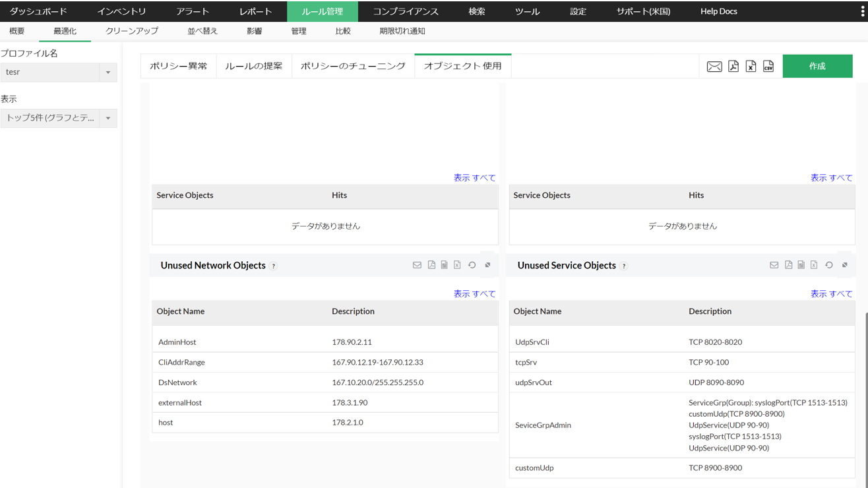Email the Unused Network Objects report
The width and height of the screenshot is (868, 488).
click(x=417, y=265)
